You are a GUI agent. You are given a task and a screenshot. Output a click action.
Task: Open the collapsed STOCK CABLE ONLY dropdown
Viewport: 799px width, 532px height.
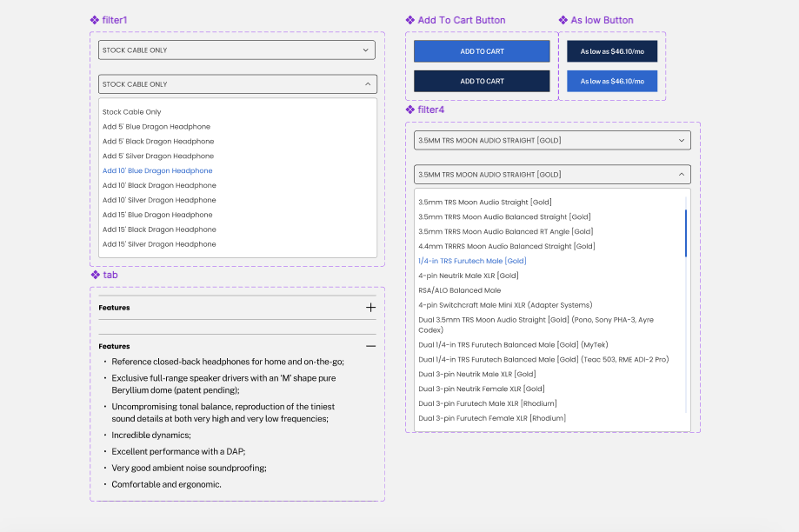pos(237,50)
